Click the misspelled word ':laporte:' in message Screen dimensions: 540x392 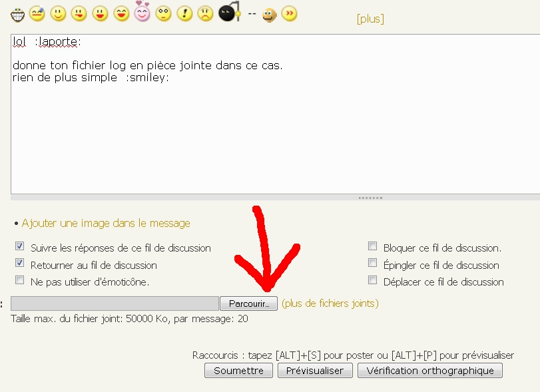tap(58, 42)
